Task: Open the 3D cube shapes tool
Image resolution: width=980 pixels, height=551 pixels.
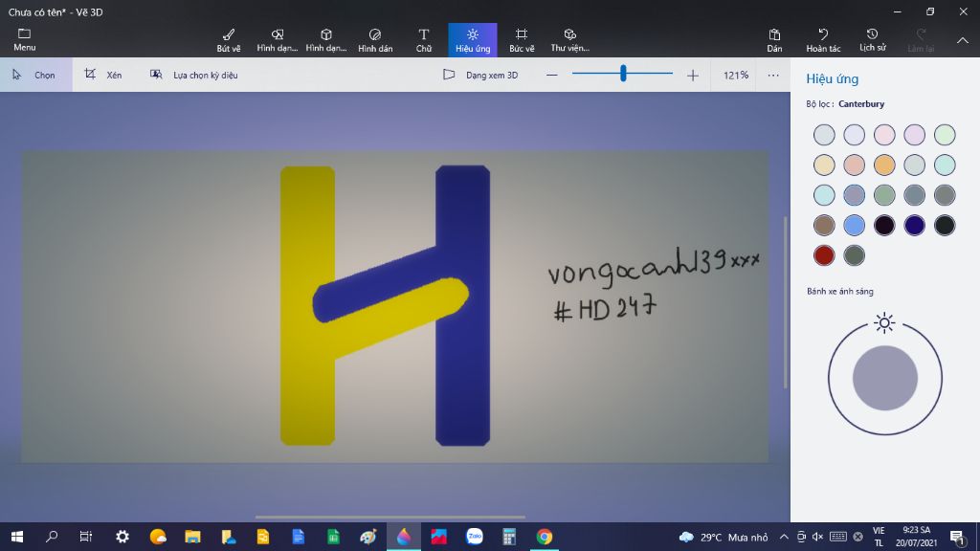Action: coord(326,40)
